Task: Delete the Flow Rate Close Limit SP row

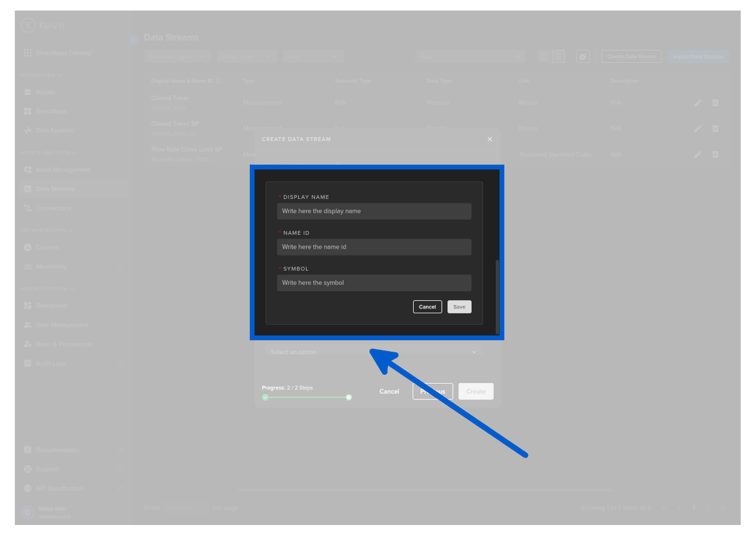Action: coord(715,154)
